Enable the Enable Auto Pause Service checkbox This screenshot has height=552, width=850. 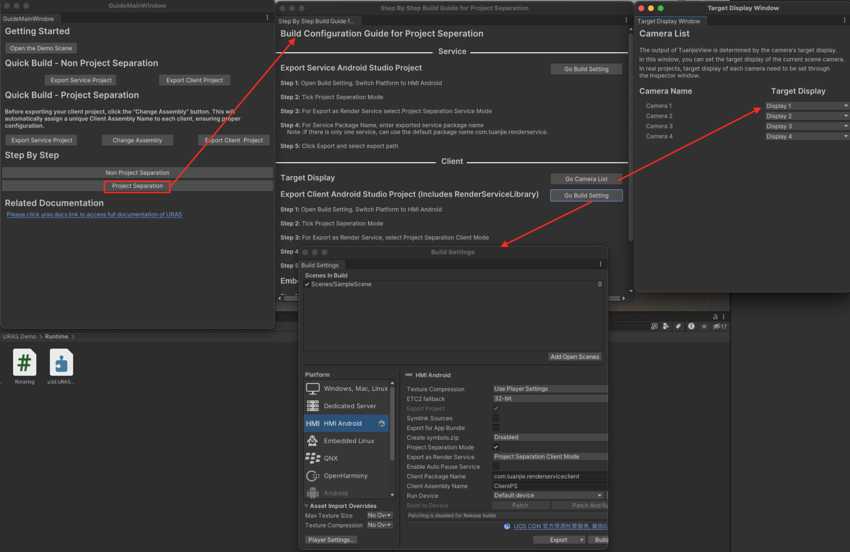496,466
